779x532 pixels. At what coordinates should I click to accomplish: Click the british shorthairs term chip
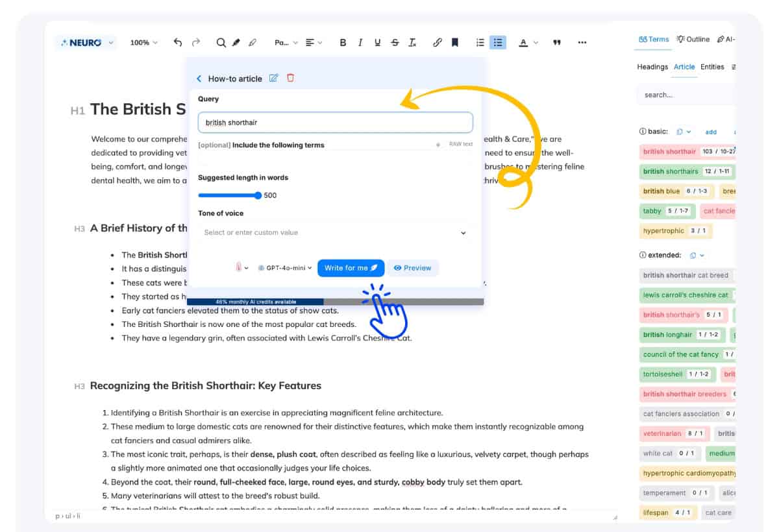click(x=687, y=171)
